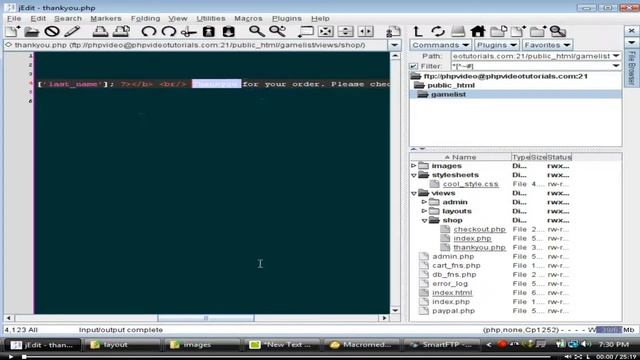Expand the Filter pattern dropdown
Viewport: 640px width, 360px height.
tap(616, 66)
